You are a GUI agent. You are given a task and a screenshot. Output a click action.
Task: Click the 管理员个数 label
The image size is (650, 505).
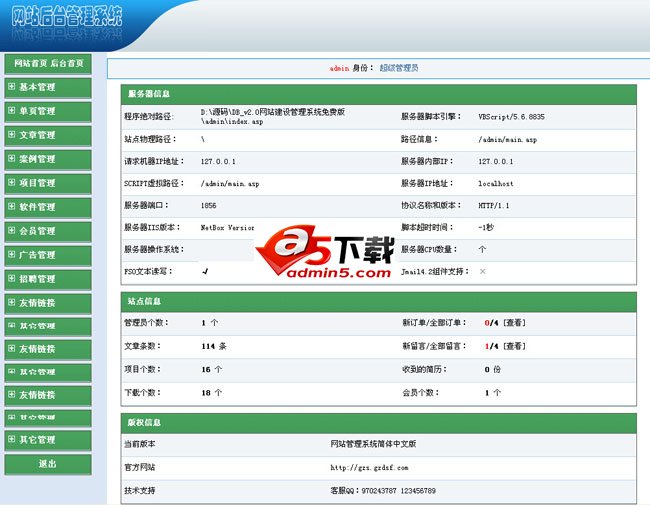(x=146, y=323)
